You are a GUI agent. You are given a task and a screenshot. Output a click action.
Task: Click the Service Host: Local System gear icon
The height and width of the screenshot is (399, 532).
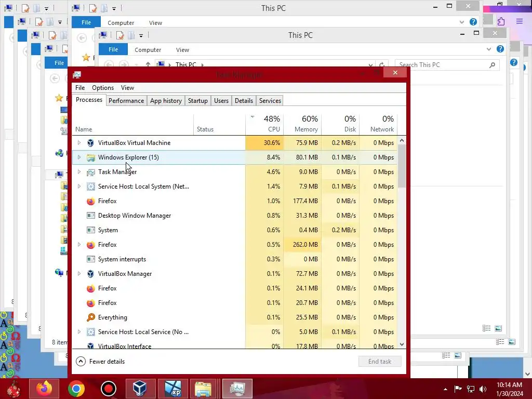pos(90,187)
